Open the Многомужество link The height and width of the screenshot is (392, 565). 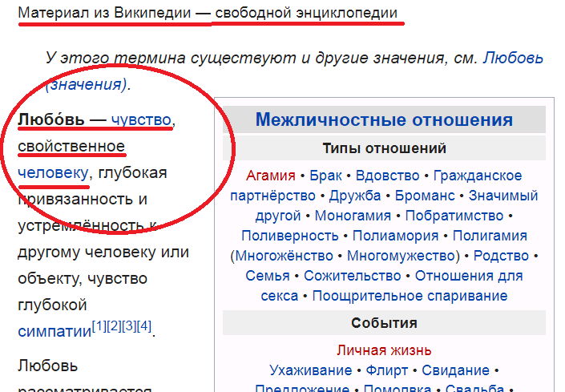(x=402, y=256)
